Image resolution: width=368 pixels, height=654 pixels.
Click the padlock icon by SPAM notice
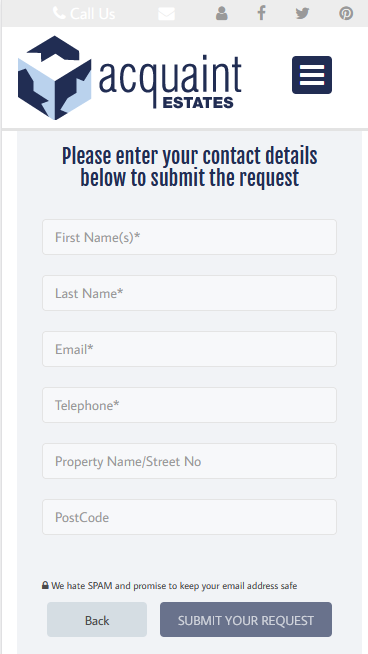point(45,585)
